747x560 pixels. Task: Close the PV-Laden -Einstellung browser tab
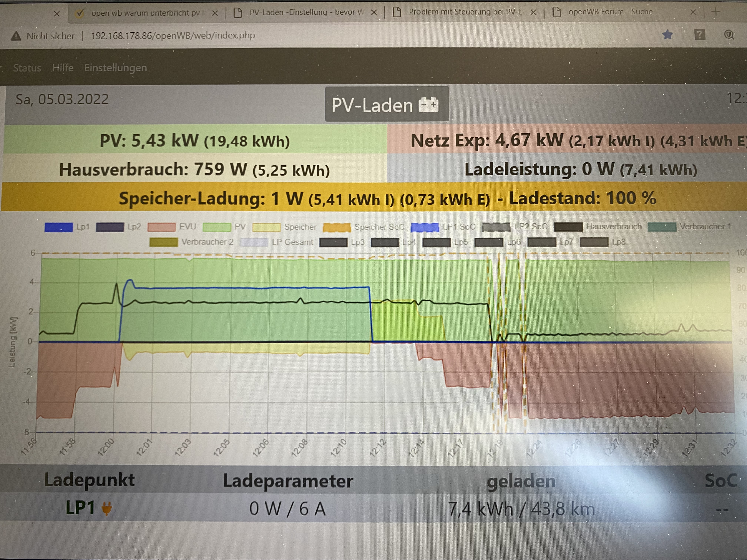tap(374, 12)
